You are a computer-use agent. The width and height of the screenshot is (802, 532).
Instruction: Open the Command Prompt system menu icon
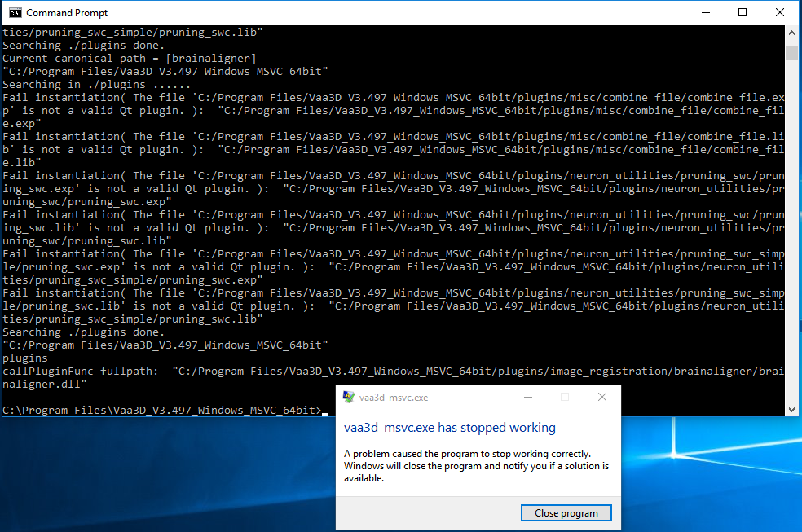14,12
